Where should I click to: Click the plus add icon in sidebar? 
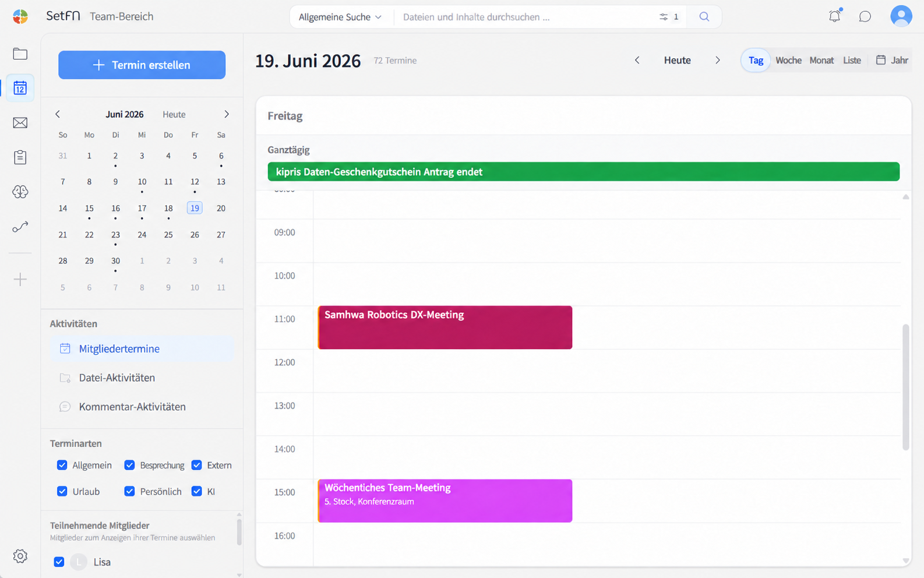coord(20,280)
